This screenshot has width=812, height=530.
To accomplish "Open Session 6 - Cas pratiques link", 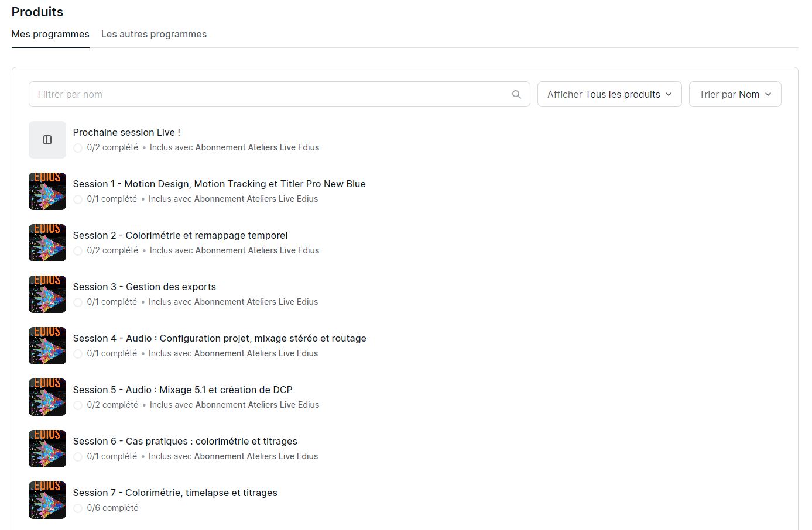I will 185,441.
